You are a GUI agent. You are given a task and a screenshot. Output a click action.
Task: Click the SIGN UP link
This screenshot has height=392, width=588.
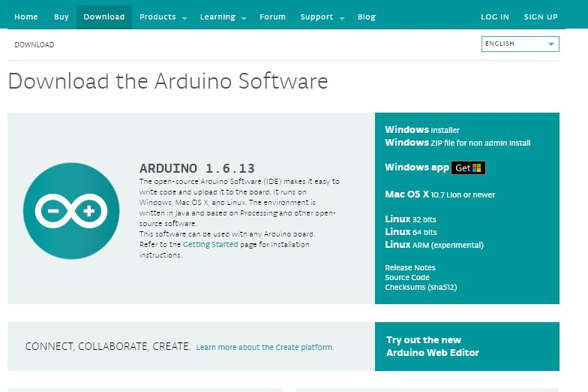pyautogui.click(x=541, y=17)
